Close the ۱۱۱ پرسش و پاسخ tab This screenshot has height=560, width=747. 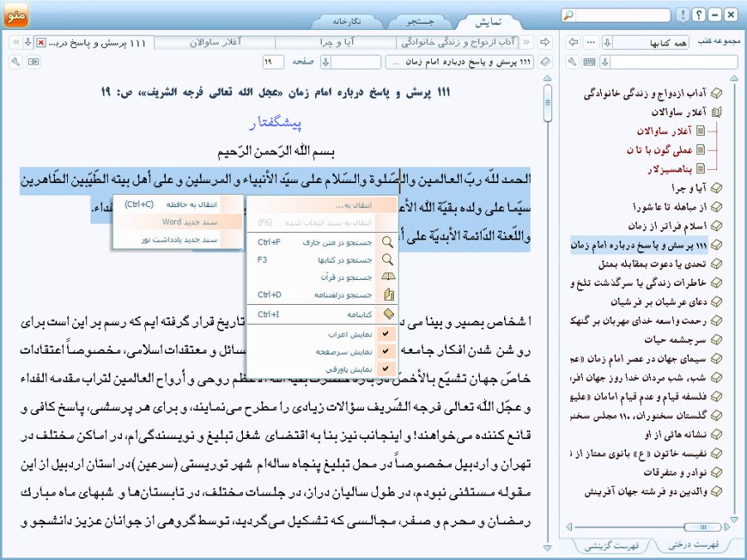41,43
